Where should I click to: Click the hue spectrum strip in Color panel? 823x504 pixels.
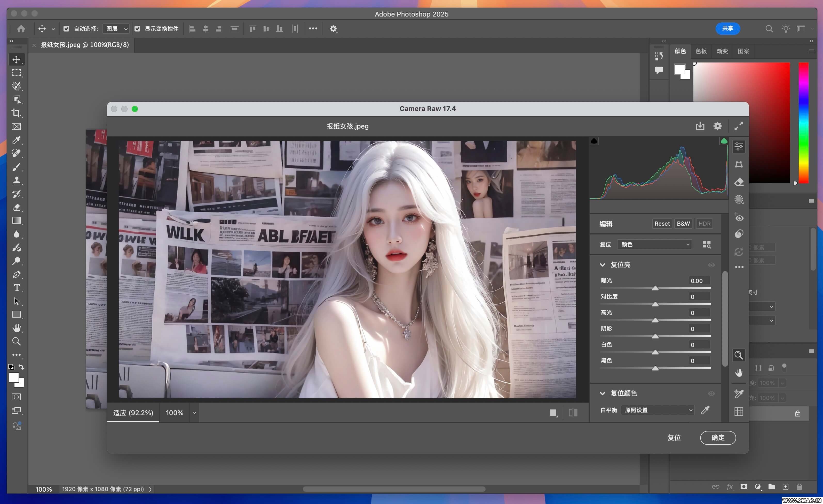coord(804,123)
